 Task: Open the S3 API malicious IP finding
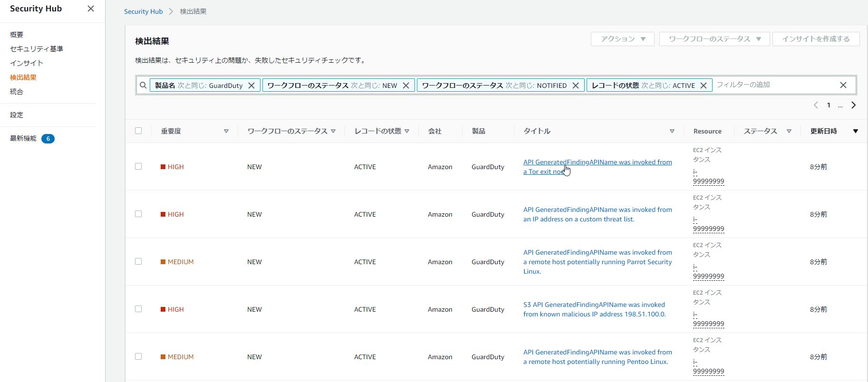[x=595, y=309]
